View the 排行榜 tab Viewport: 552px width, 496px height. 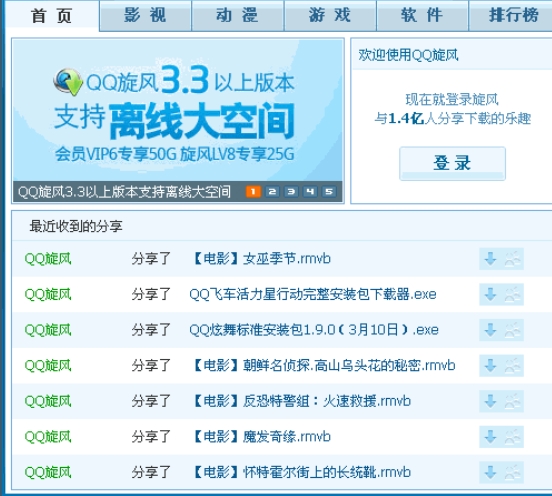coord(510,15)
